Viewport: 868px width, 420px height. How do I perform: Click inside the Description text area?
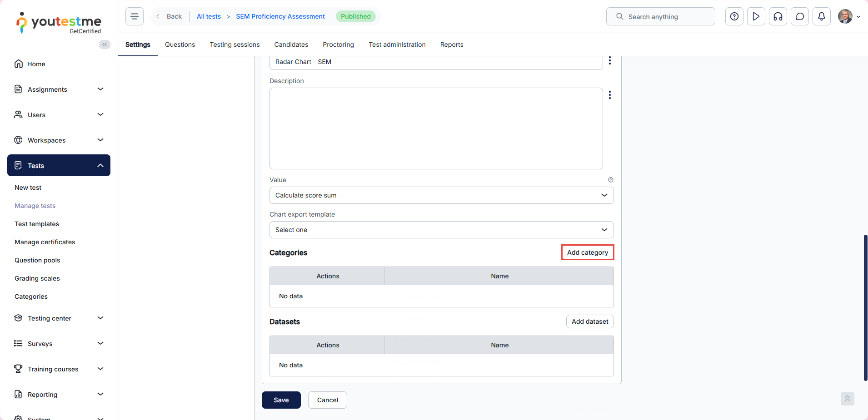(x=436, y=128)
